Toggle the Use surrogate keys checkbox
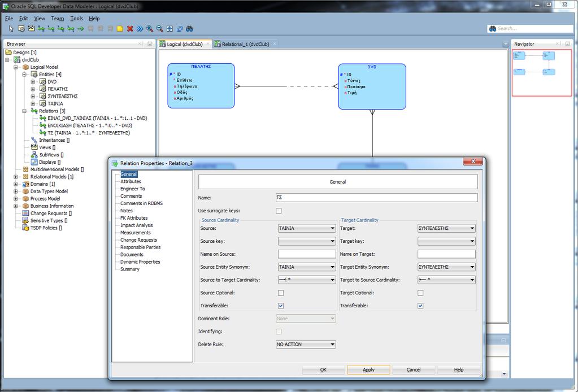The height and width of the screenshot is (392, 578). [x=279, y=211]
